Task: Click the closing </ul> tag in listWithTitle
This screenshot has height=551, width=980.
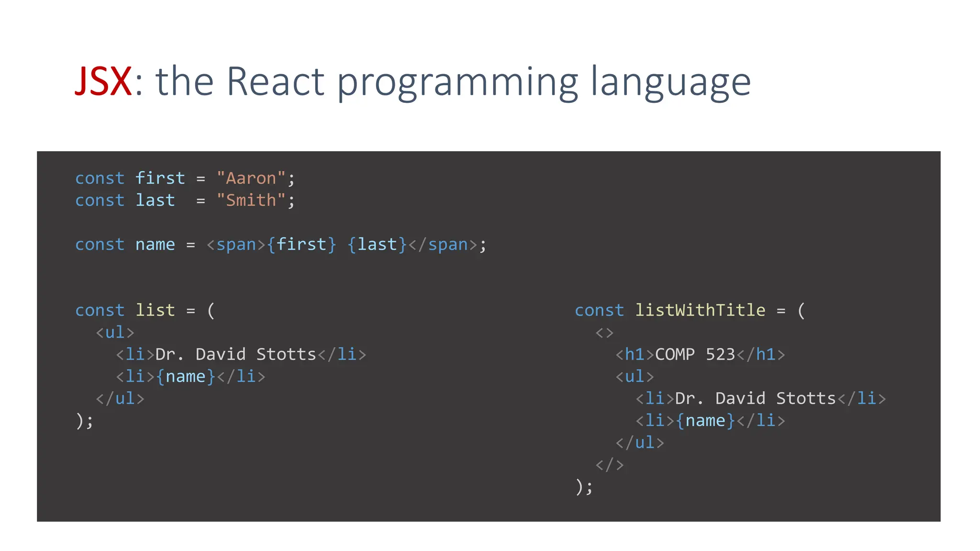Action: click(640, 442)
